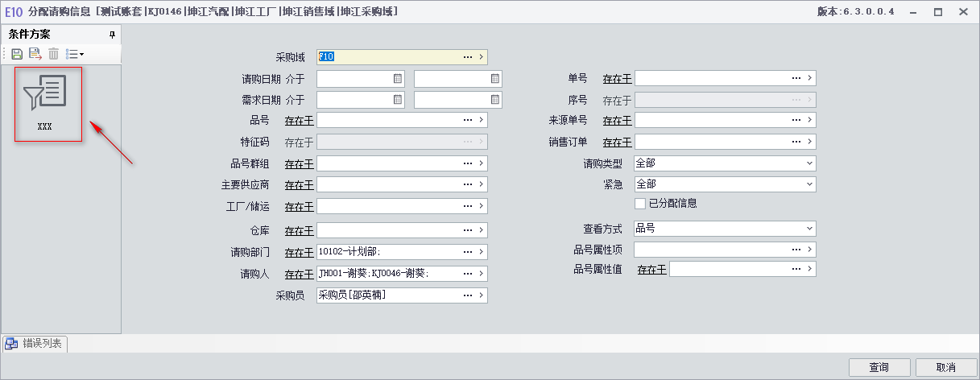This screenshot has height=380, width=980.
Task: Click the arrow chevron in 采购员 field
Action: click(x=482, y=295)
